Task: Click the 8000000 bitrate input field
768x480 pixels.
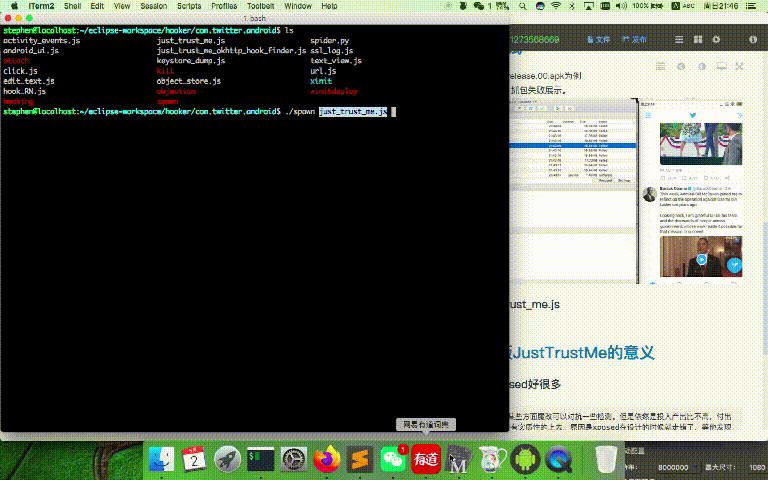Action: [x=673, y=468]
